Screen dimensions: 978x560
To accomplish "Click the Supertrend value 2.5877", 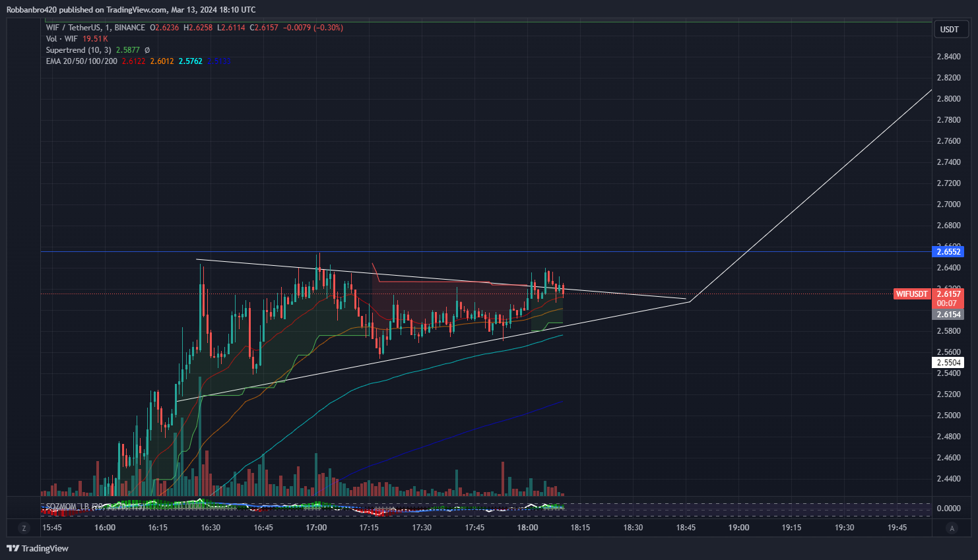I will pos(128,50).
